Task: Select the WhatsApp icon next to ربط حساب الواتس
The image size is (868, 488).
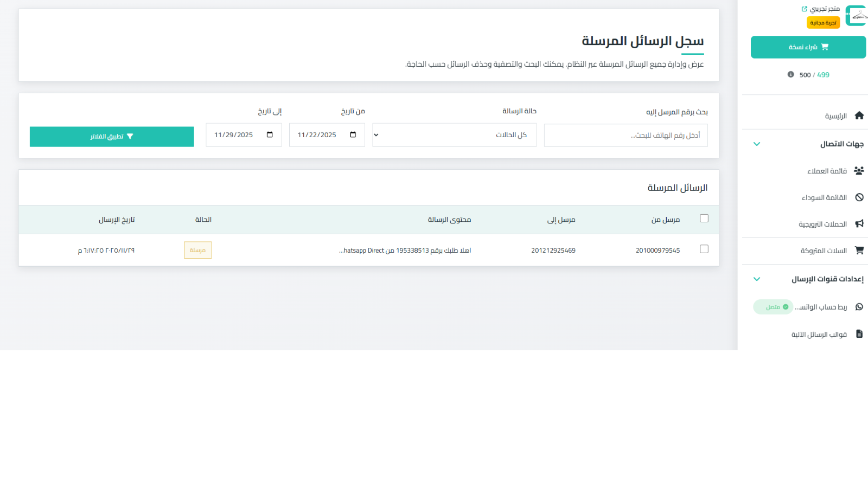Action: [x=859, y=306]
